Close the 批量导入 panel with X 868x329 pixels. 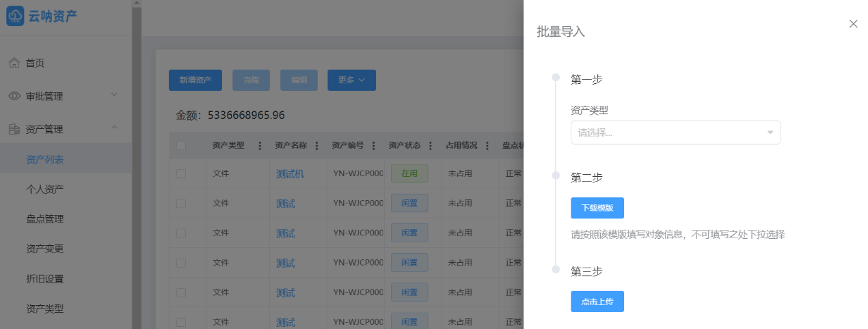pyautogui.click(x=853, y=24)
